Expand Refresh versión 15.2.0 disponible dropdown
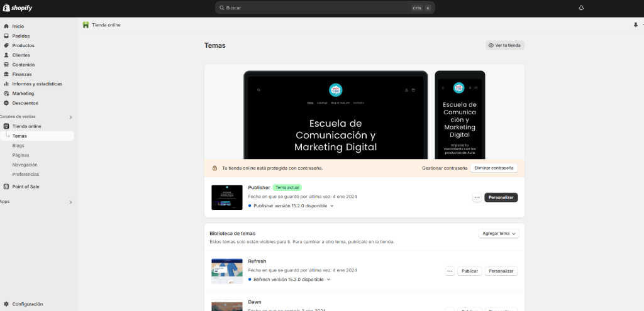Viewport: 644px width, 311px height. (328, 280)
